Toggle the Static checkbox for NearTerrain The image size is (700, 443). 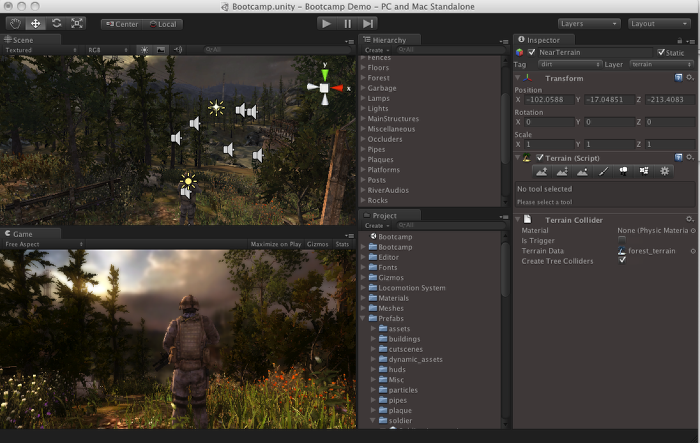point(660,52)
